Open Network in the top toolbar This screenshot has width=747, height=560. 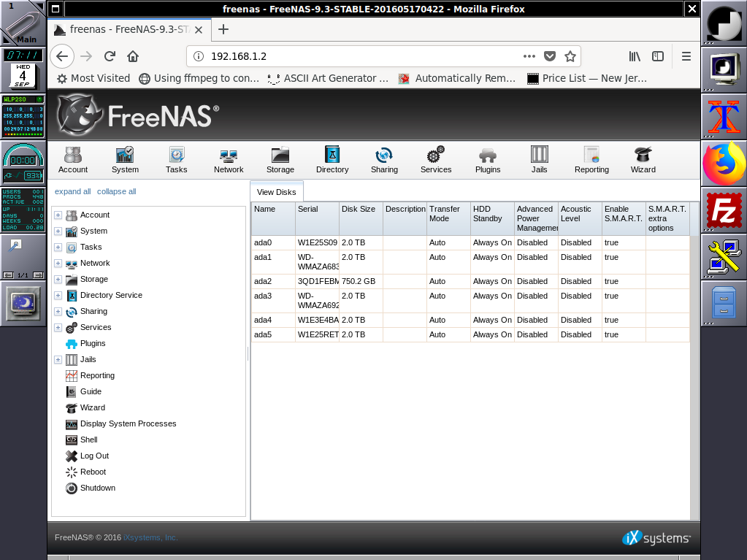pyautogui.click(x=229, y=160)
